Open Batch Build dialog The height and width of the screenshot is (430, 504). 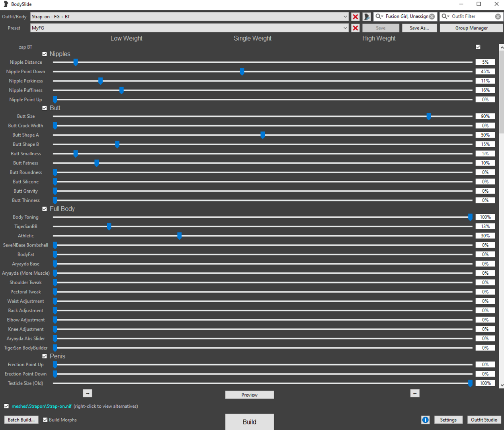coord(21,420)
